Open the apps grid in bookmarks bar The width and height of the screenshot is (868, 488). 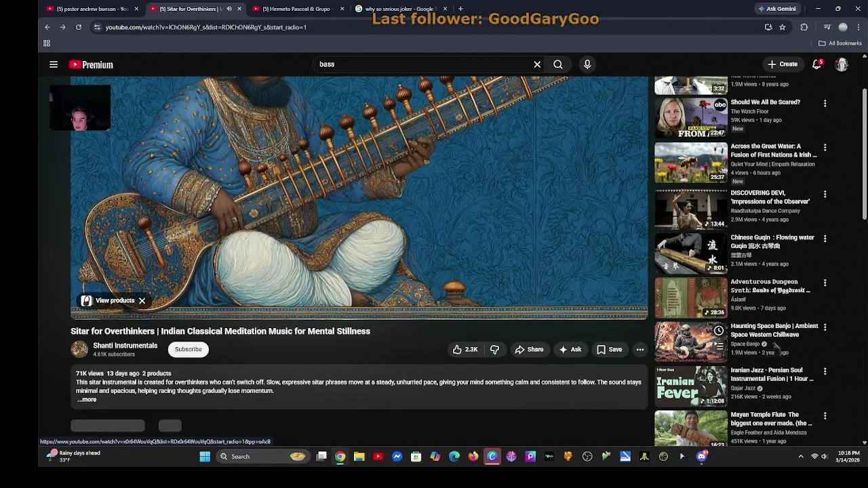(47, 43)
